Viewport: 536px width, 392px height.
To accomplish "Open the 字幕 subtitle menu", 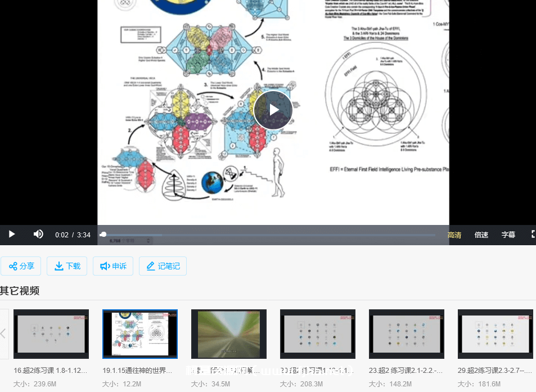I will [x=508, y=235].
